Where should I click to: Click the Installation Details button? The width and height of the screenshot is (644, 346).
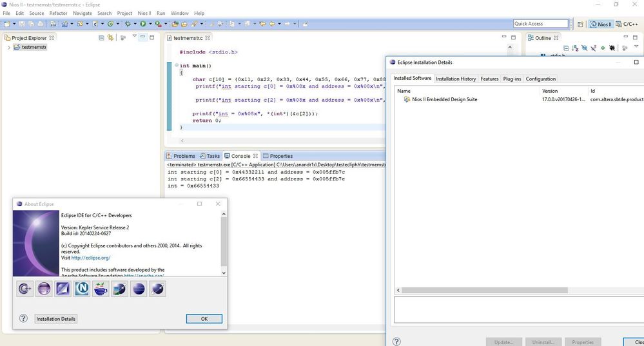point(56,319)
